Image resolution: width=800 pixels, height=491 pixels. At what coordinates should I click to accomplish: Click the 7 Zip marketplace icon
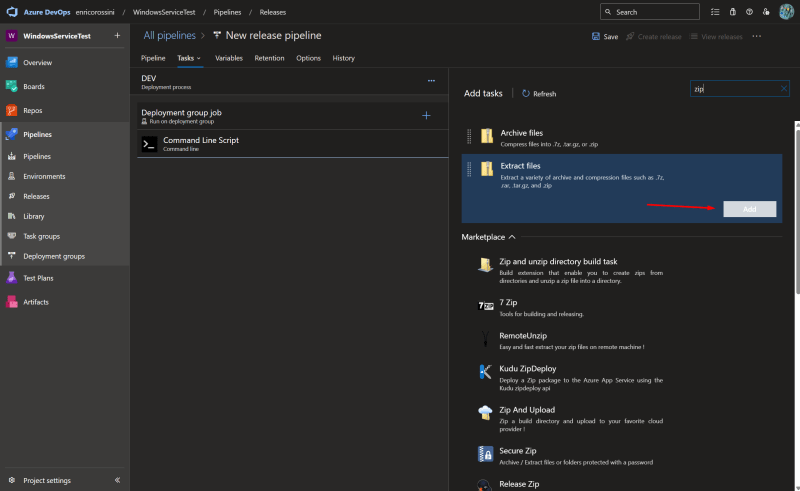(x=485, y=306)
